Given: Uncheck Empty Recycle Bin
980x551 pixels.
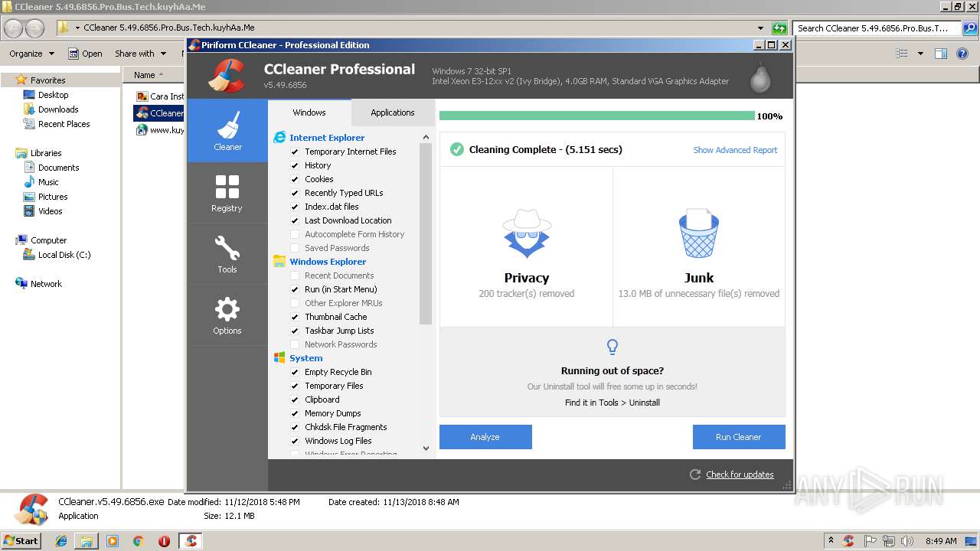Looking at the screenshot, I should pyautogui.click(x=295, y=372).
